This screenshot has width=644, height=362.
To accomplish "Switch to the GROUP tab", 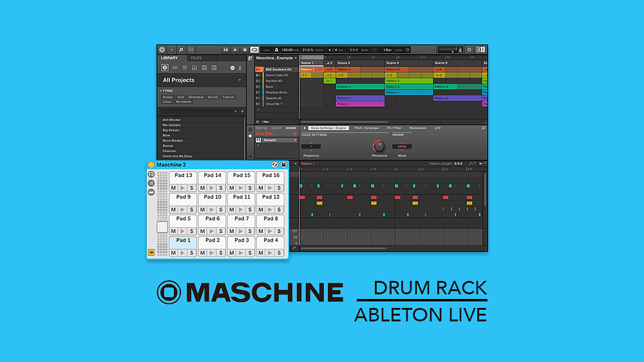I will [276, 128].
